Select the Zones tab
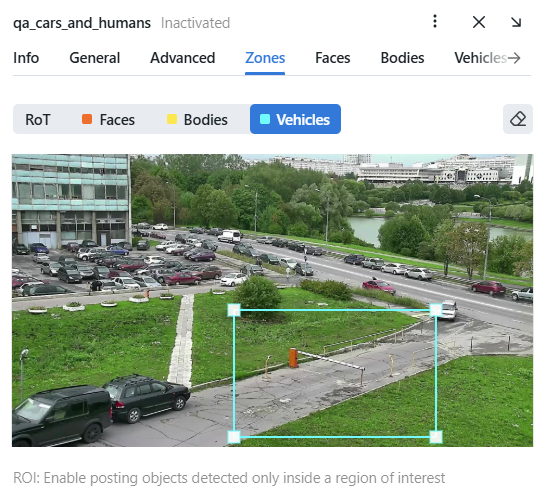This screenshot has height=503, width=554. click(x=265, y=58)
